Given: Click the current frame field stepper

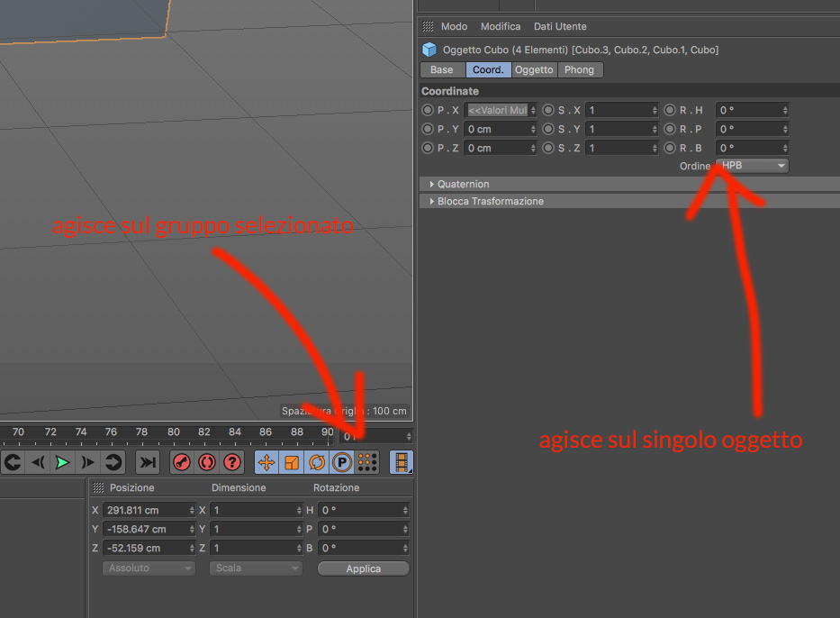Looking at the screenshot, I should coord(409,436).
